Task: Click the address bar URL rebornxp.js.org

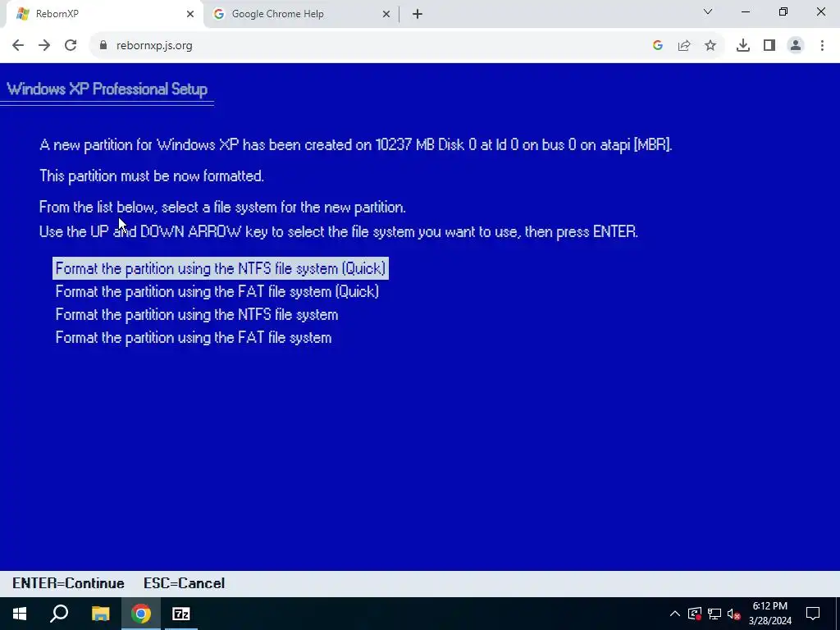Action: 154,46
